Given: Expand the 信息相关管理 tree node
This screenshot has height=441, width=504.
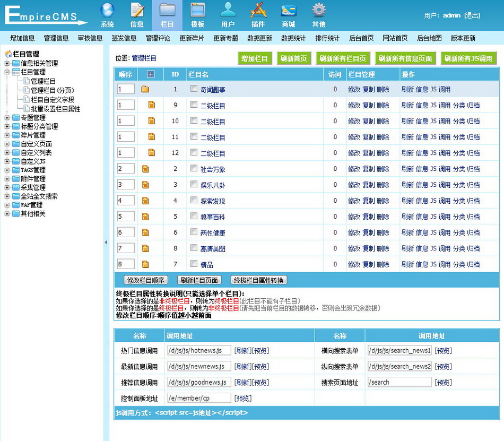Looking at the screenshot, I should click(7, 63).
